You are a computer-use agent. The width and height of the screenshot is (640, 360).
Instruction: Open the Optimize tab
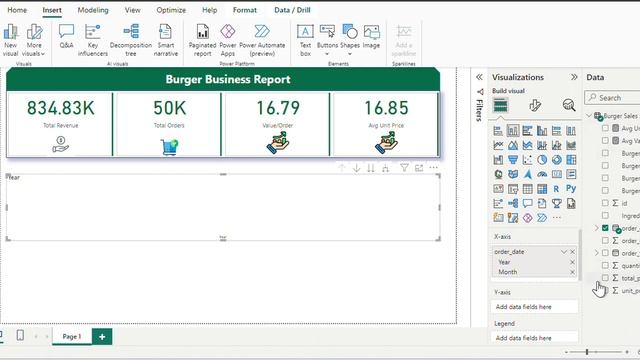pos(171,10)
